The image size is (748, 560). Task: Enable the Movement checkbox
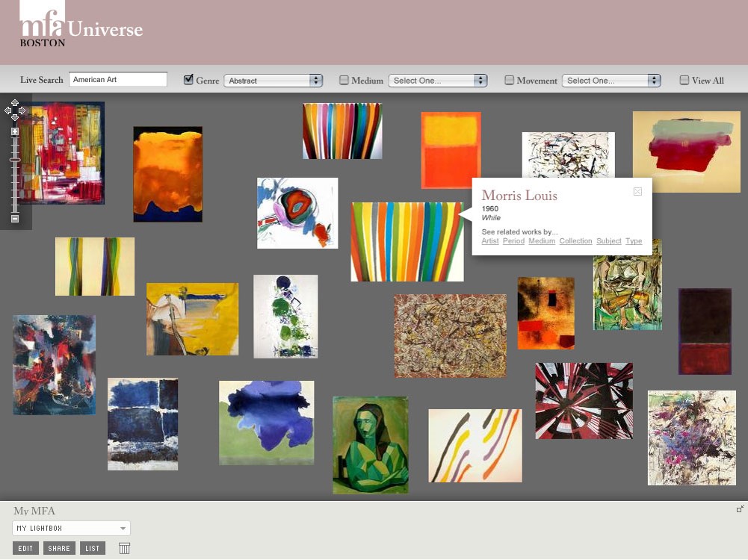click(x=510, y=80)
